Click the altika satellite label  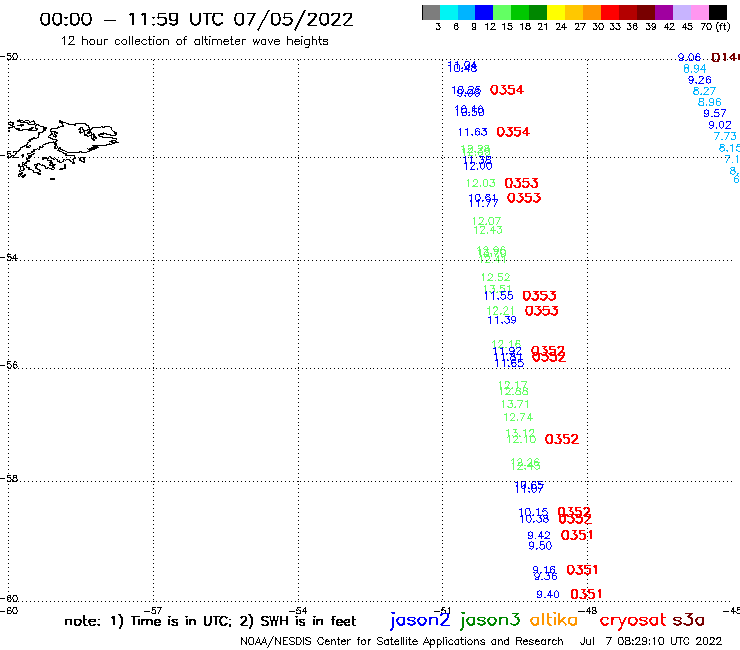coord(554,620)
